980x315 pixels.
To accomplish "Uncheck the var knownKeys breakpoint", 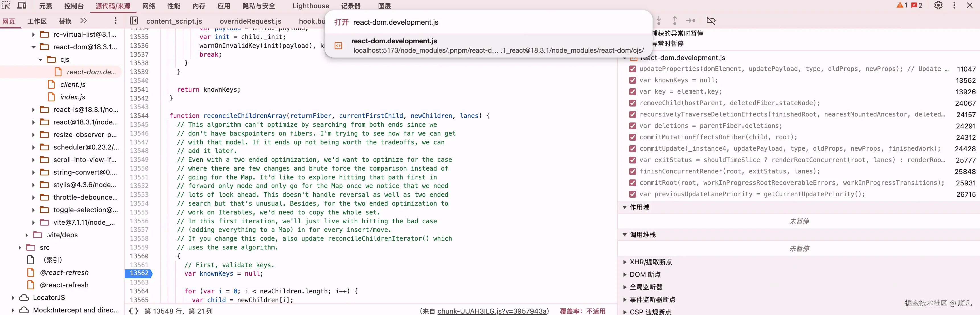I will point(632,80).
